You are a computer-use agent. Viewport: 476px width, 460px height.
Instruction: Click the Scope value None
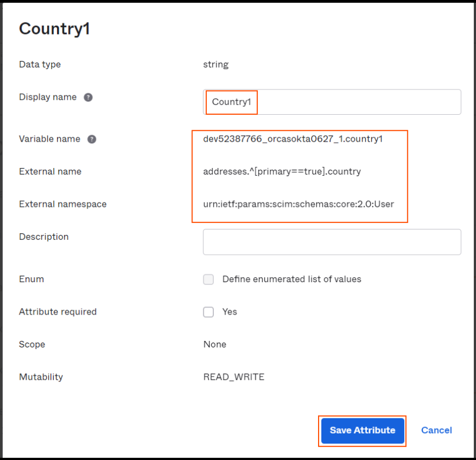pos(214,344)
